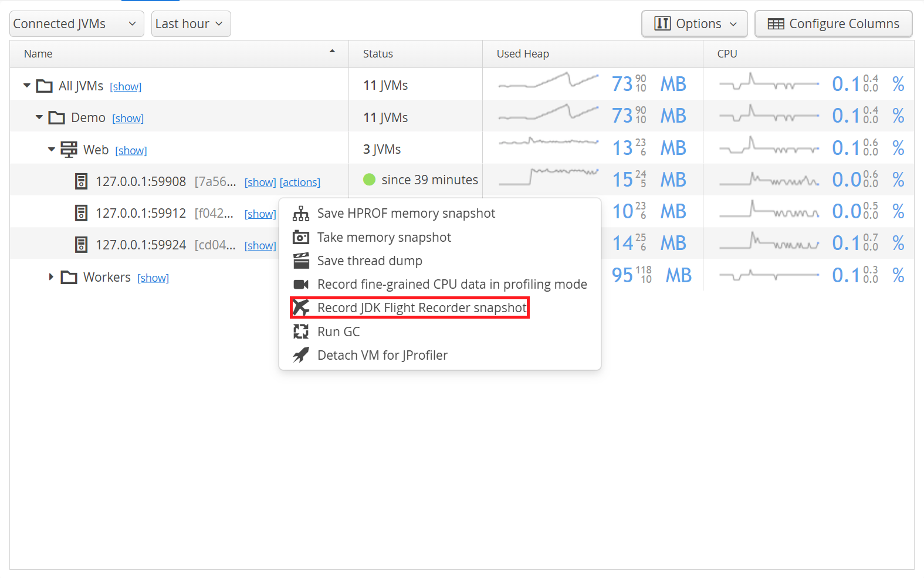Click the Workers group label
Screen dimensions: 924x578
[x=107, y=277]
